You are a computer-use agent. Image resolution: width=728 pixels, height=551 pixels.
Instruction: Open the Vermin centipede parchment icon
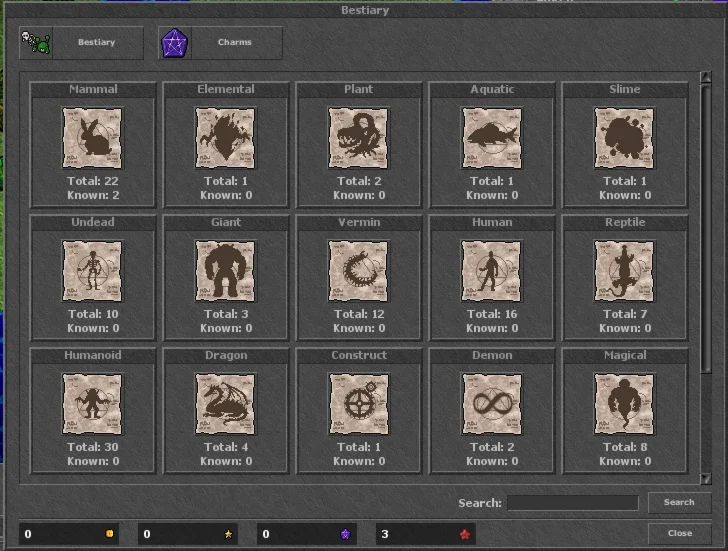[358, 271]
